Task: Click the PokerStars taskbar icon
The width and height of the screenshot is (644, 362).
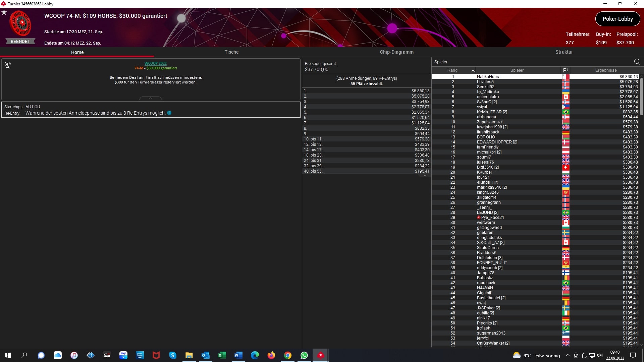Action: point(321,355)
